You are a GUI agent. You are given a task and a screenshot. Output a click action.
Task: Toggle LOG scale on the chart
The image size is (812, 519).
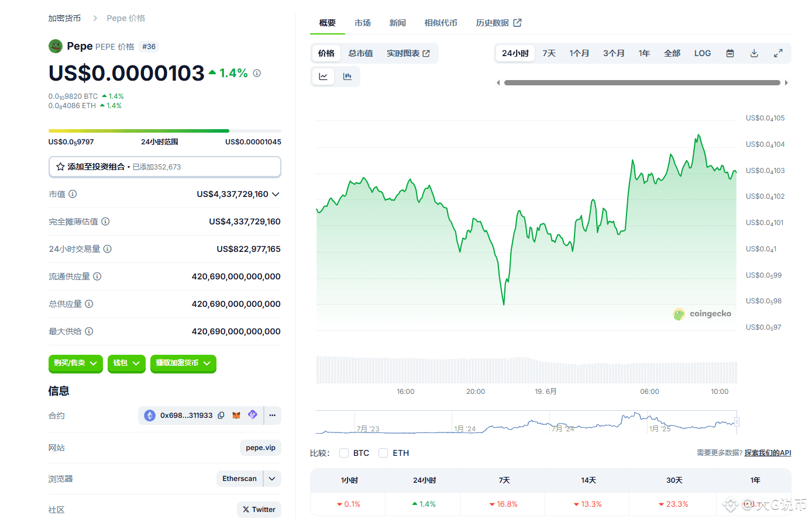pos(703,53)
